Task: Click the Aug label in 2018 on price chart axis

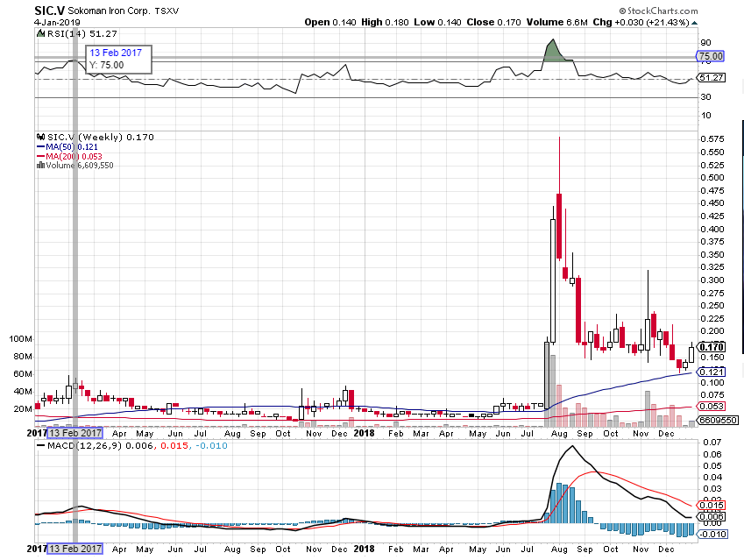Action: coord(559,433)
